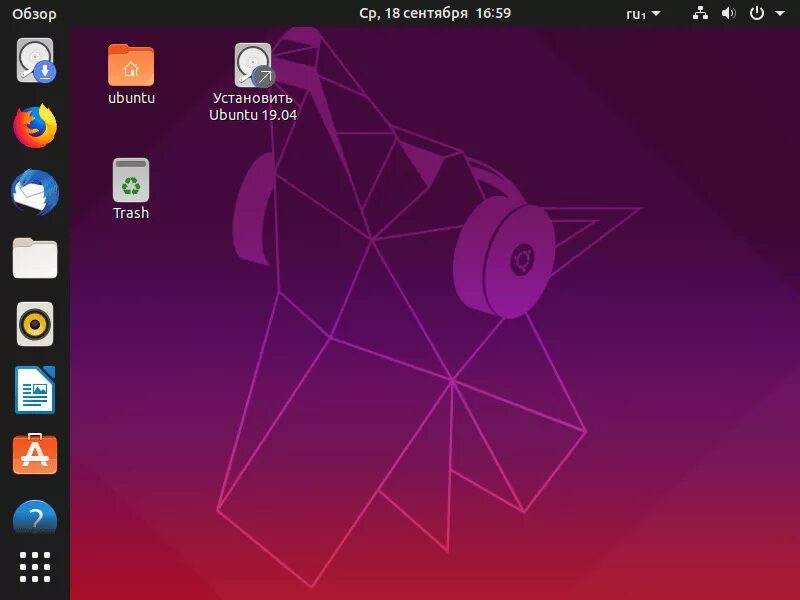Click the power icon in top bar

[757, 13]
